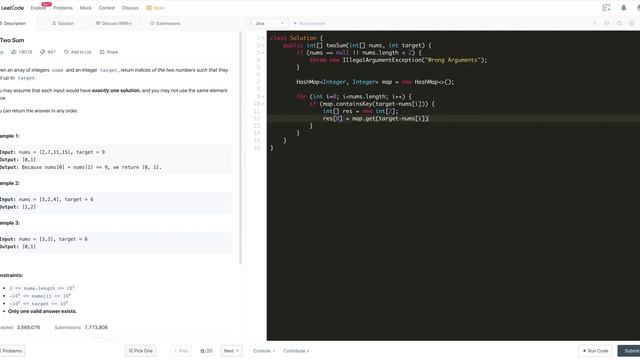640x360 pixels.
Task: Collapse the code fold arrow on line 9
Action: click(x=263, y=97)
